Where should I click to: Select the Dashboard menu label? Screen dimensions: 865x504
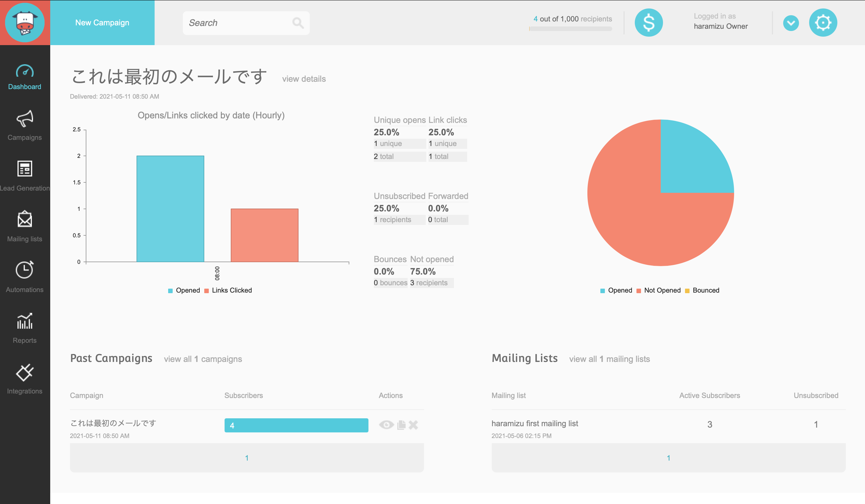pos(25,87)
